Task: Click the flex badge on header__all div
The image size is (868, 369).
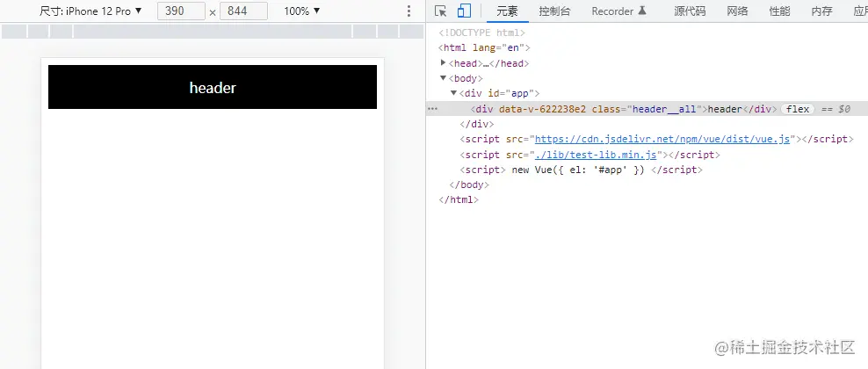Action: tap(797, 109)
